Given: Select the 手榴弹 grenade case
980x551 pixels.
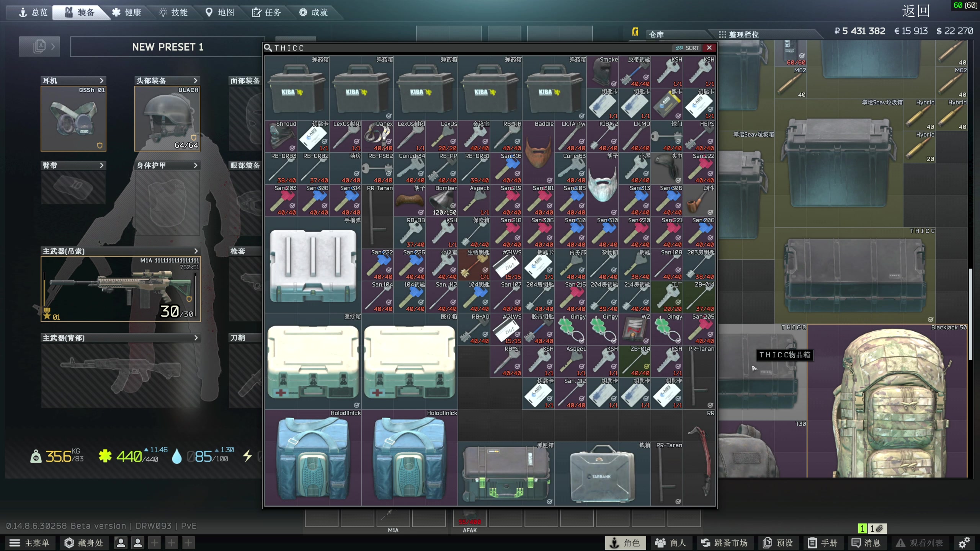Looking at the screenshot, I should 313,265.
